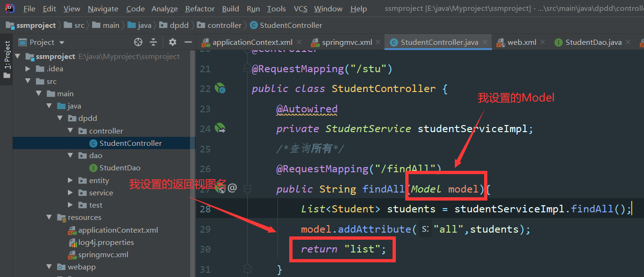644x277 pixels.
Task: Switch to the StudentDao.java tab
Action: pos(594,42)
